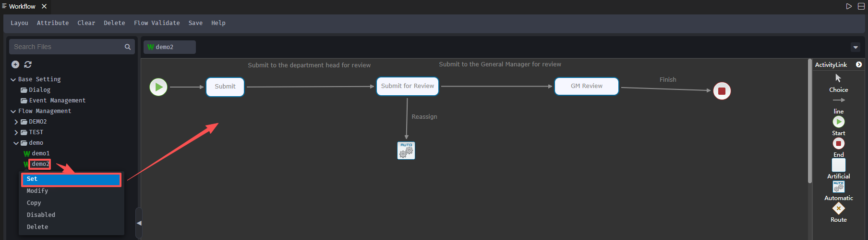Choose Set from the context menu
The height and width of the screenshot is (240, 868).
click(71, 179)
